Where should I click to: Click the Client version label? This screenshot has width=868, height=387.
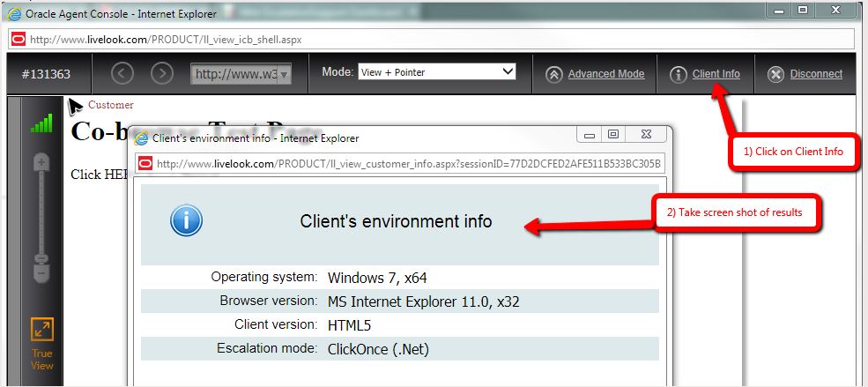[276, 324]
